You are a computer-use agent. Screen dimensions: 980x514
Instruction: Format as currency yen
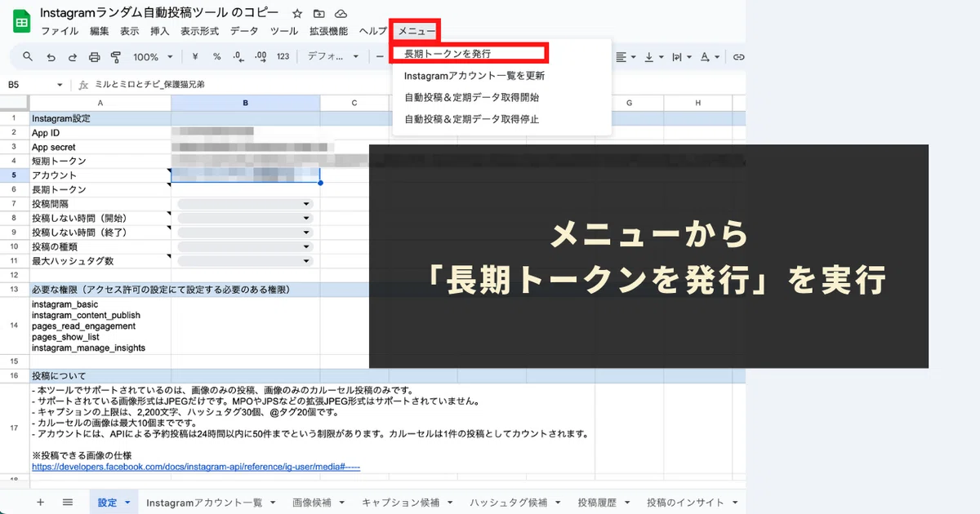pyautogui.click(x=195, y=57)
